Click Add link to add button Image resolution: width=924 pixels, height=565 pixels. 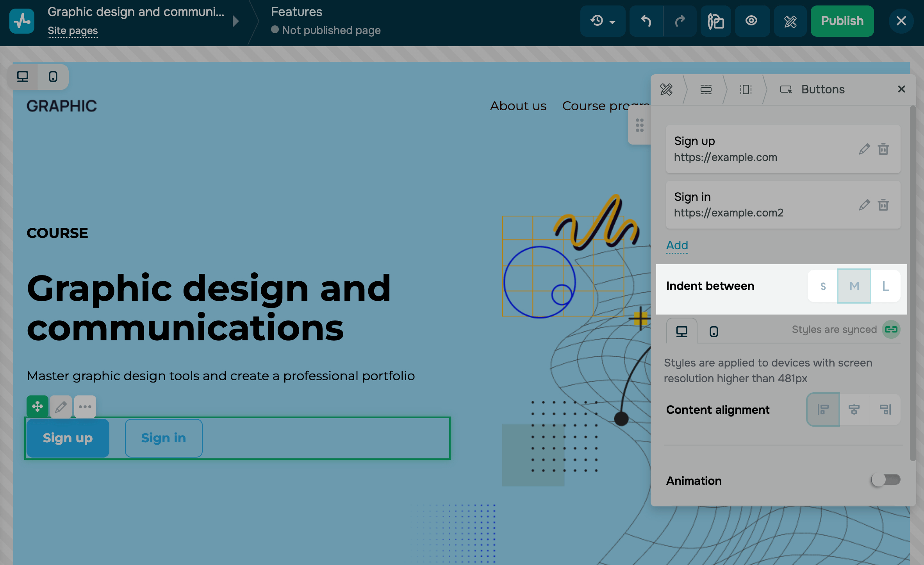pos(677,245)
